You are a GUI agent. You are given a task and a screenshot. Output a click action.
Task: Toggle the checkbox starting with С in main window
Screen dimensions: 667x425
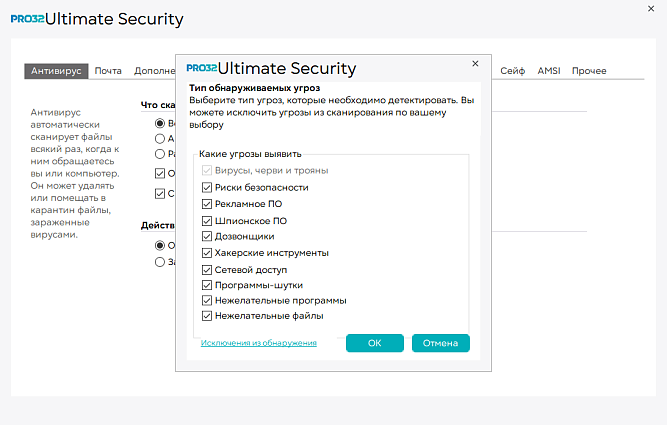(160, 194)
